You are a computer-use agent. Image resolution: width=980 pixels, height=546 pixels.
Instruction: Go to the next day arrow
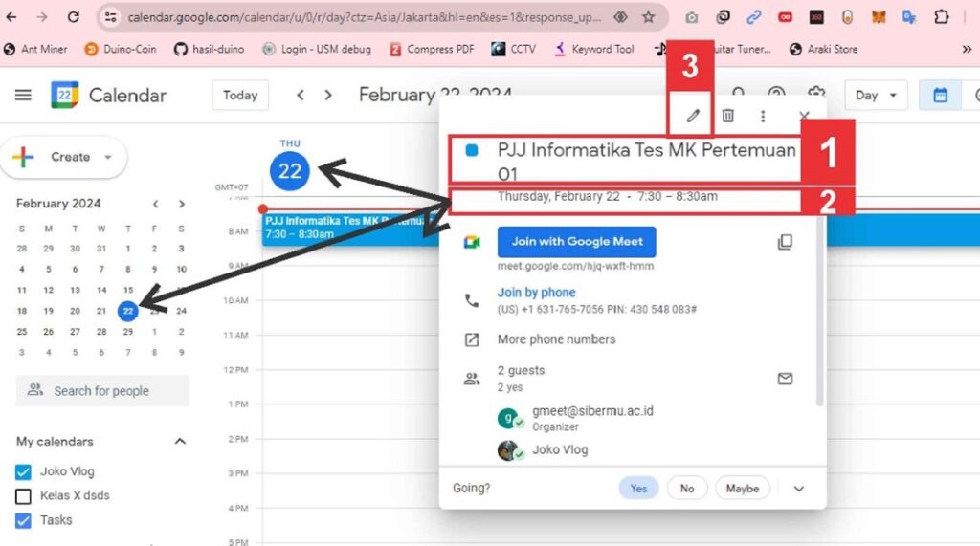click(x=328, y=95)
